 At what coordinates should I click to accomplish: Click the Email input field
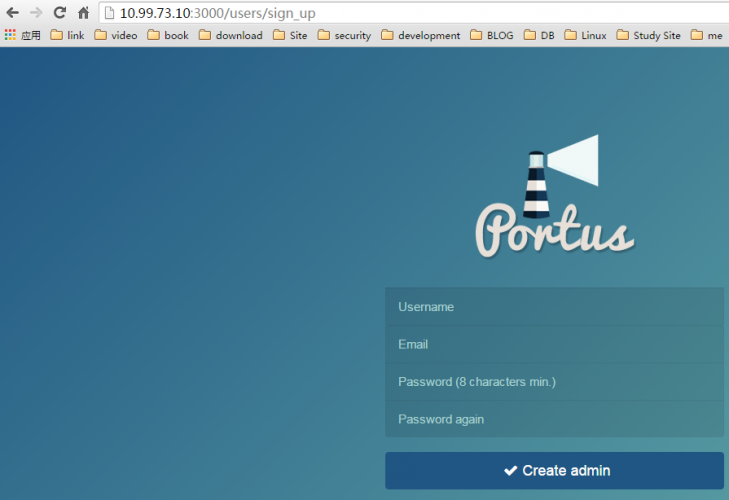[554, 344]
